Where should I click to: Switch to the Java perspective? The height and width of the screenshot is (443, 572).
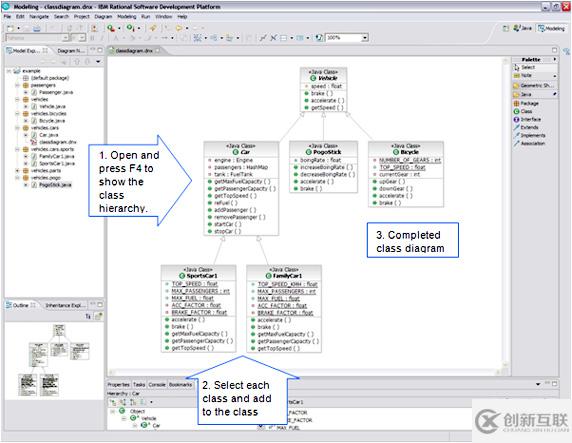[522, 28]
